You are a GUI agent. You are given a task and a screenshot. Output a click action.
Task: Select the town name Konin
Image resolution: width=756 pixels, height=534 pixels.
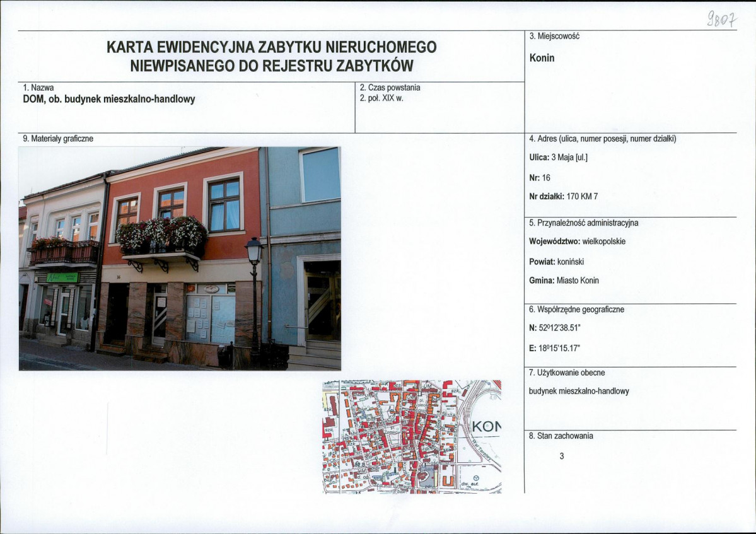click(x=542, y=58)
